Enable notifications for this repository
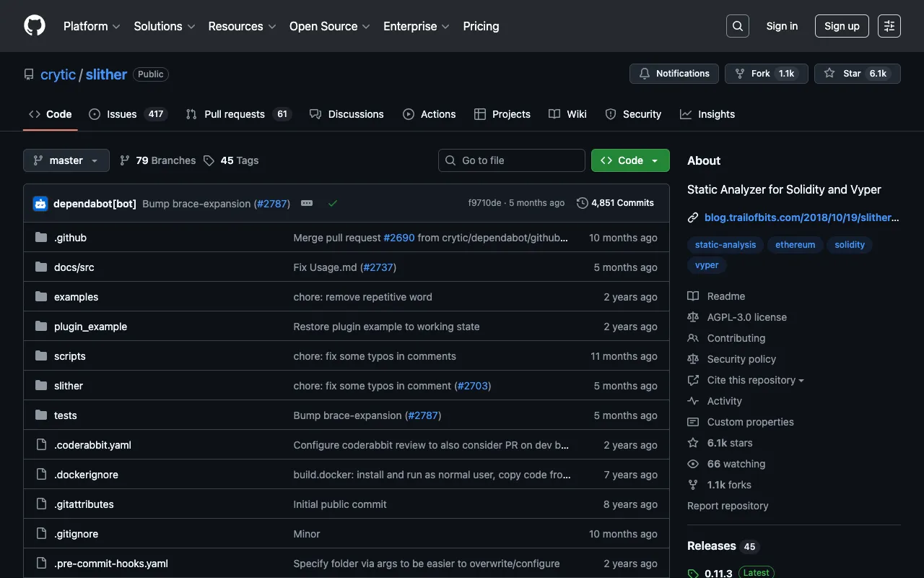The height and width of the screenshot is (578, 924). click(x=673, y=73)
